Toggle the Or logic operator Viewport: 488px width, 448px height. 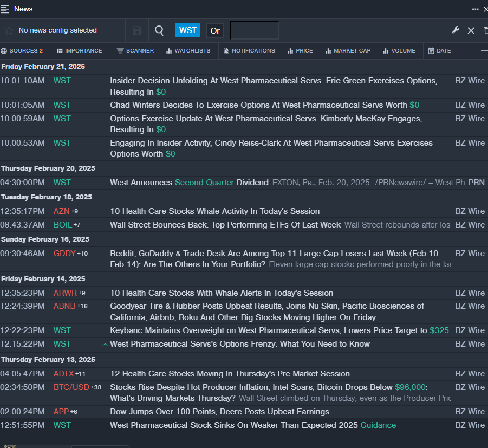pos(215,30)
